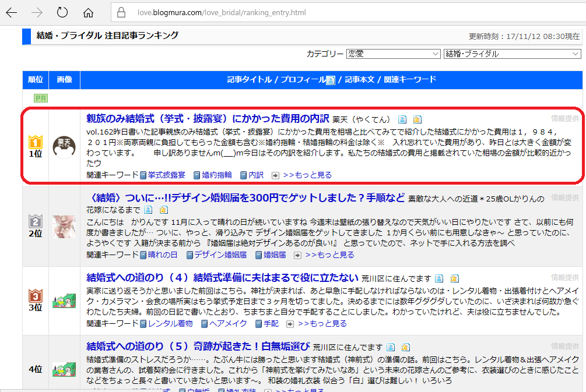Click the 3位 bronze crown icon
Image resolution: width=586 pixels, height=392 pixels.
coord(36,296)
